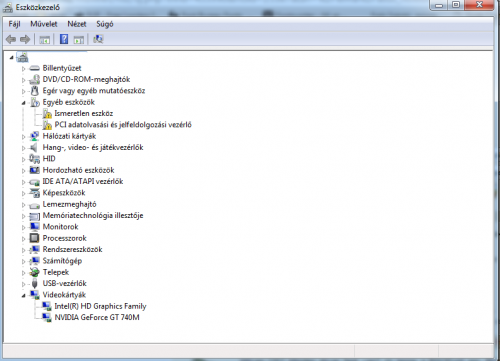The image size is (500, 361).
Task: Click the mouse icon for Egér vagy egyéb mutatóeszköz
Action: click(x=34, y=91)
